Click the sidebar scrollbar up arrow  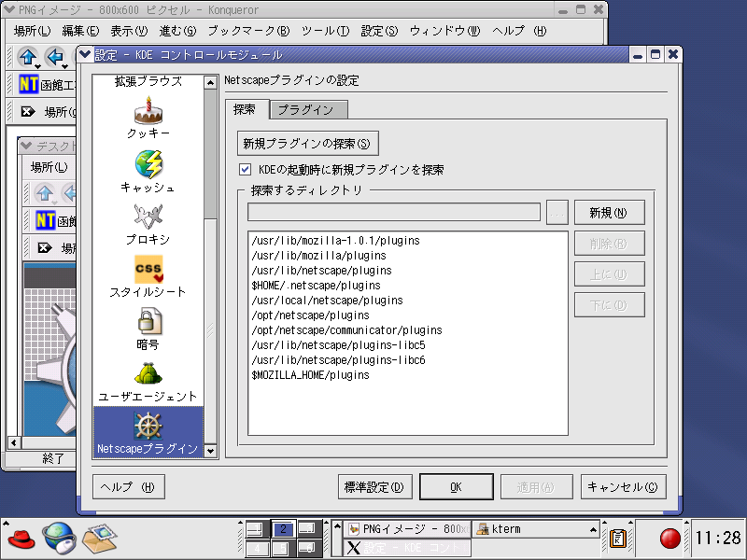(x=210, y=82)
